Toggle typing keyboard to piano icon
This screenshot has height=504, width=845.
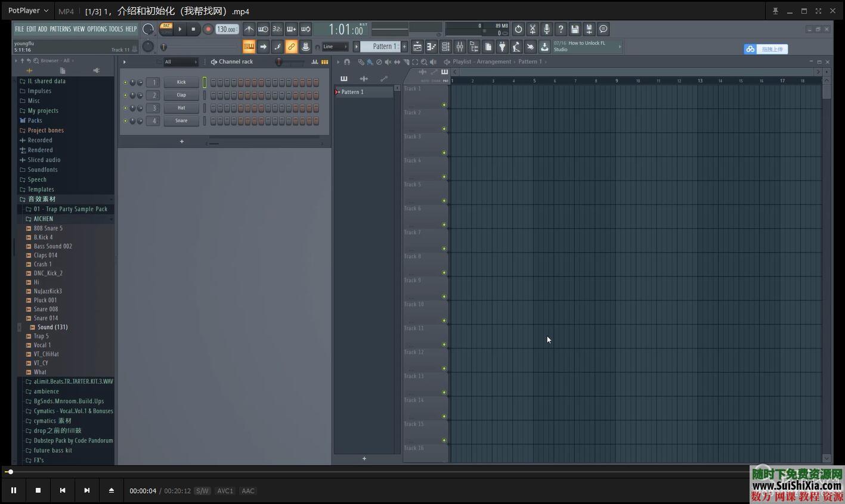[x=249, y=46]
